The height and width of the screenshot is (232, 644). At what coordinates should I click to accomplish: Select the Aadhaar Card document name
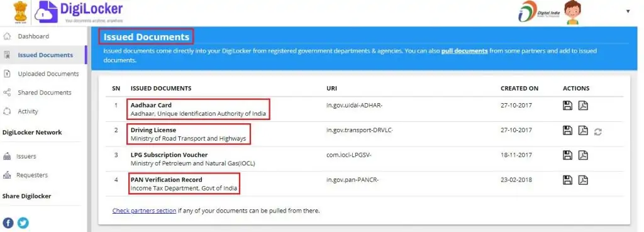click(x=151, y=105)
